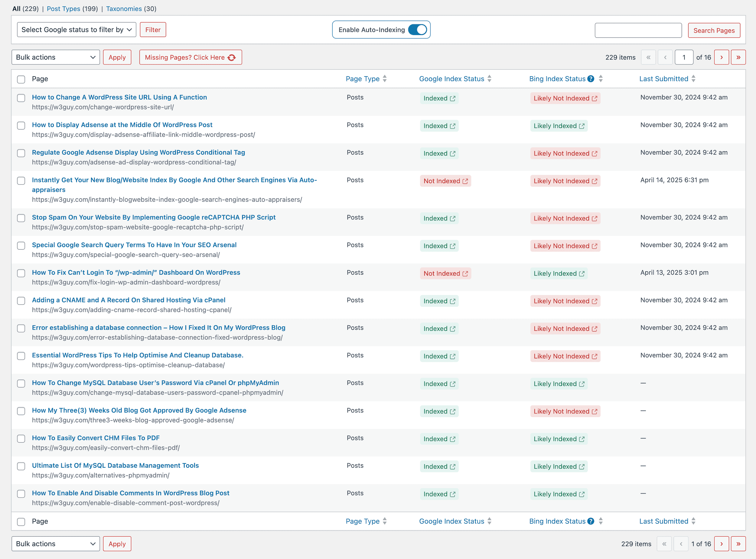Sort by Google Index Status header arrows

490,79
